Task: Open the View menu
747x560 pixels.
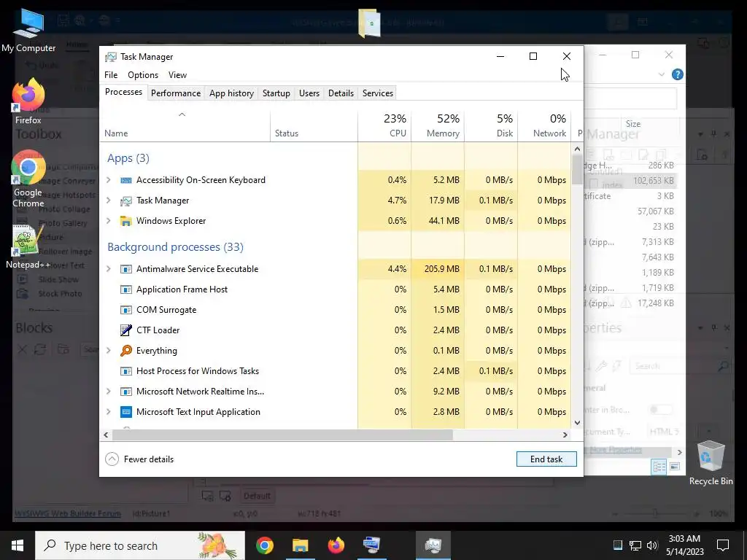Action: coord(177,75)
